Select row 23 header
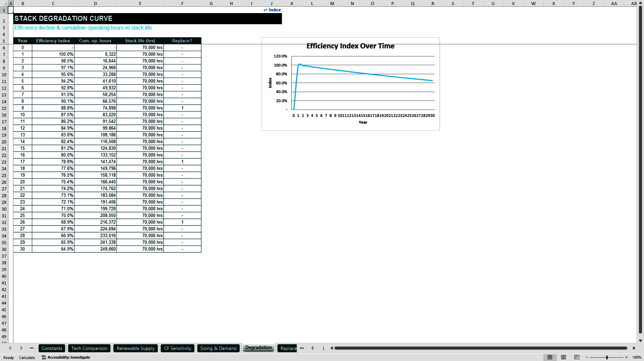 [x=4, y=162]
